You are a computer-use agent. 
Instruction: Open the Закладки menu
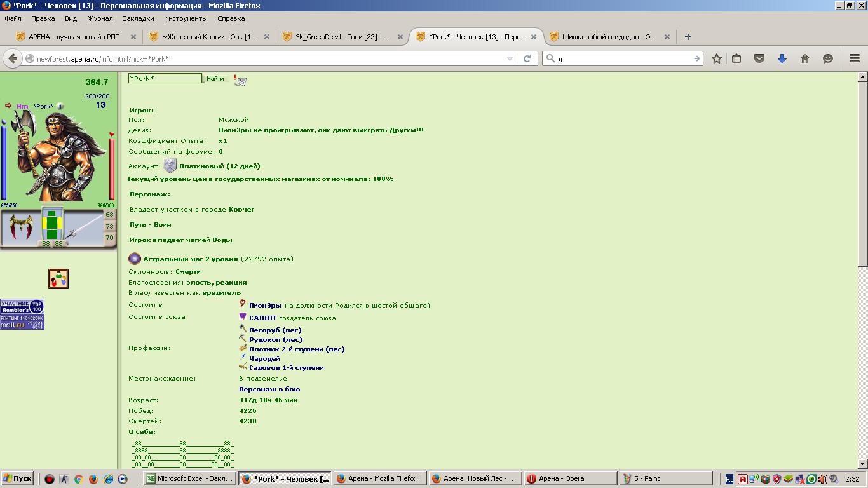[x=139, y=18]
